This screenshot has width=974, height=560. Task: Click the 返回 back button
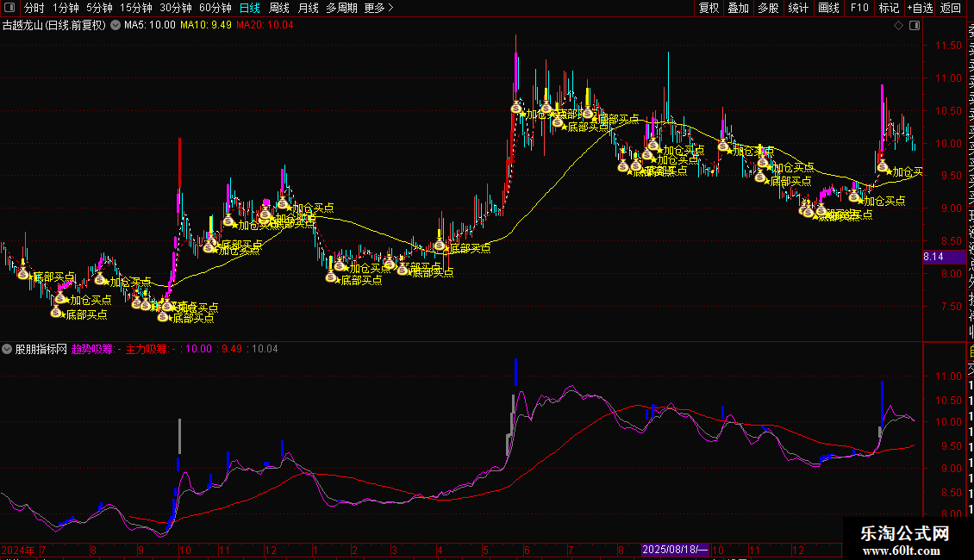click(951, 8)
